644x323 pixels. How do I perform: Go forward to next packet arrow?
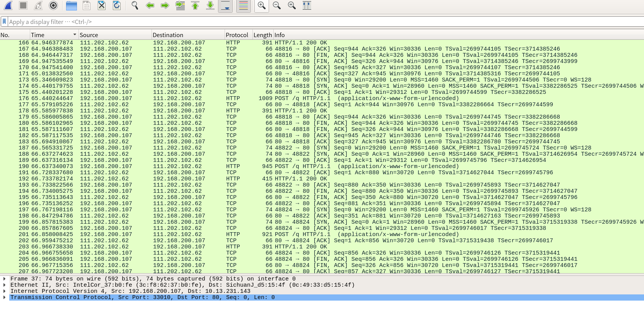(x=165, y=5)
